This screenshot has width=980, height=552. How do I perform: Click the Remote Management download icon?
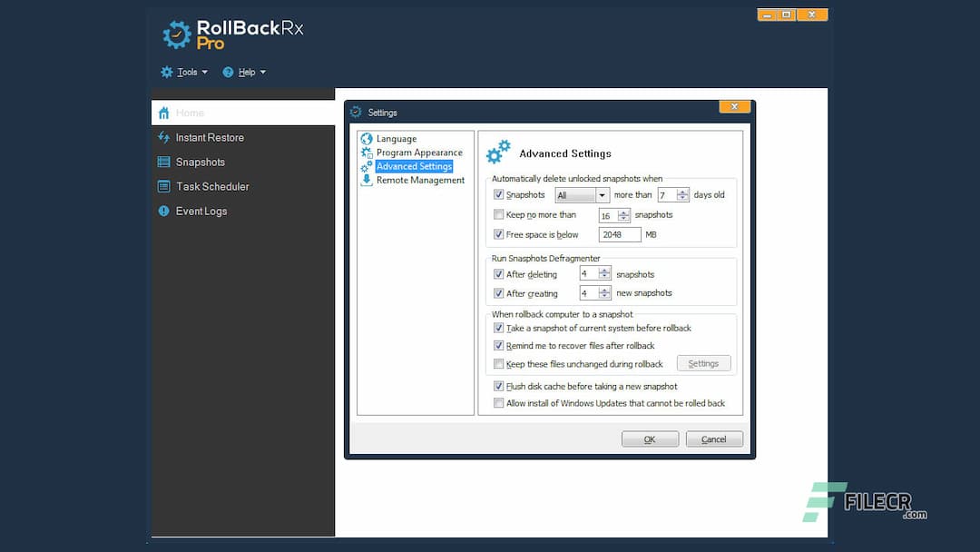pos(368,180)
